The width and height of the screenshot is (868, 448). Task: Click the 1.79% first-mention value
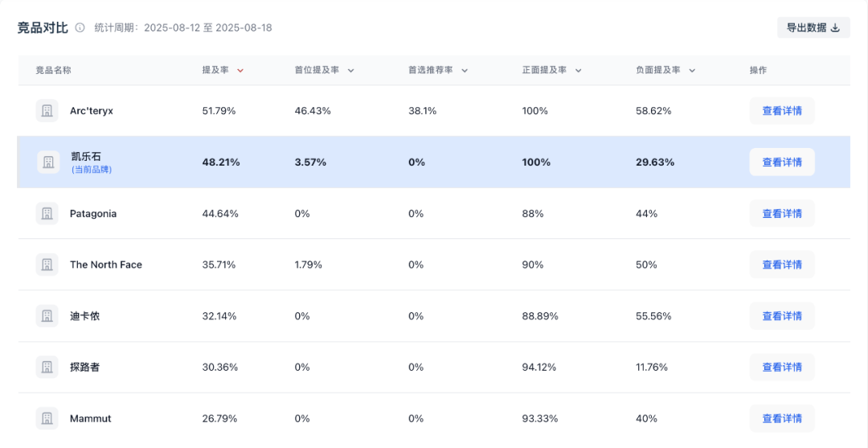(309, 265)
